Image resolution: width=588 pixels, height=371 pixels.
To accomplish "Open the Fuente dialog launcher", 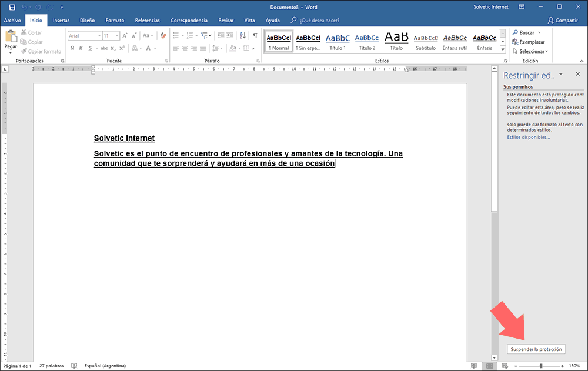I will click(x=166, y=61).
